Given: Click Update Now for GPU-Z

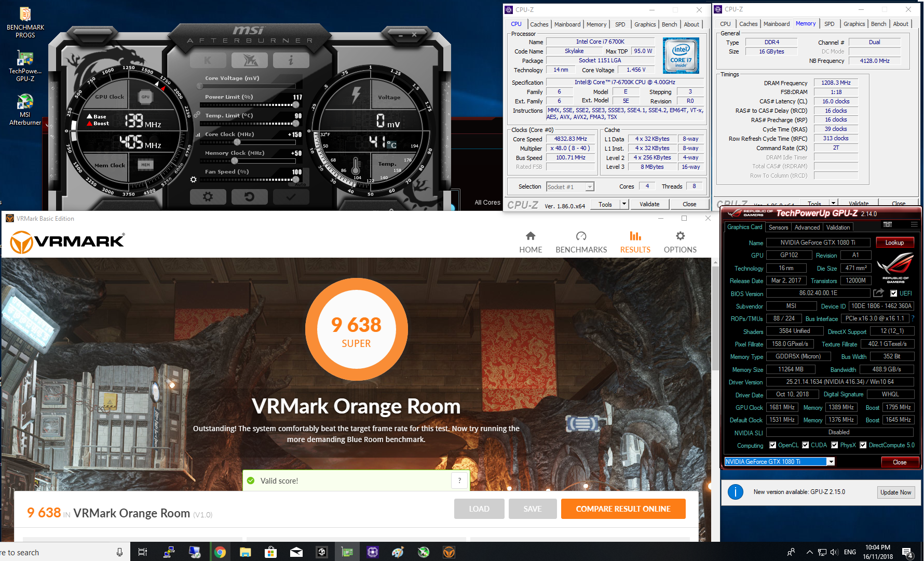Looking at the screenshot, I should [895, 492].
